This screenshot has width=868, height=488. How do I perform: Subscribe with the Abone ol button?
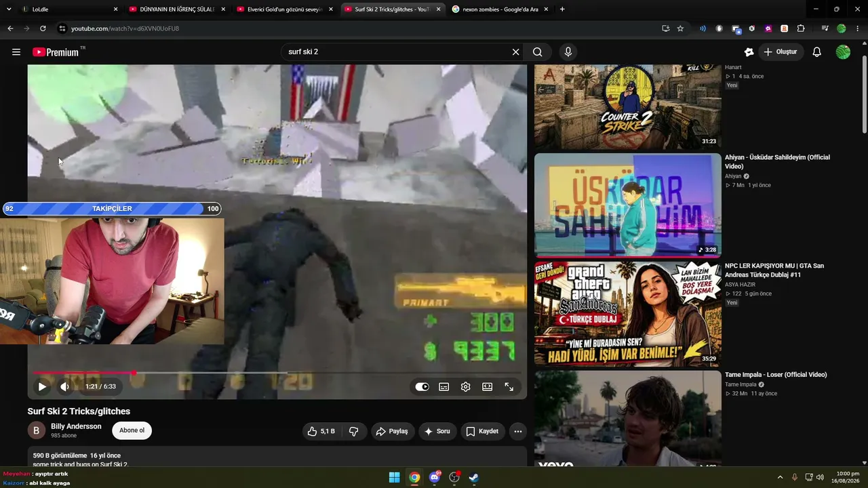point(132,430)
